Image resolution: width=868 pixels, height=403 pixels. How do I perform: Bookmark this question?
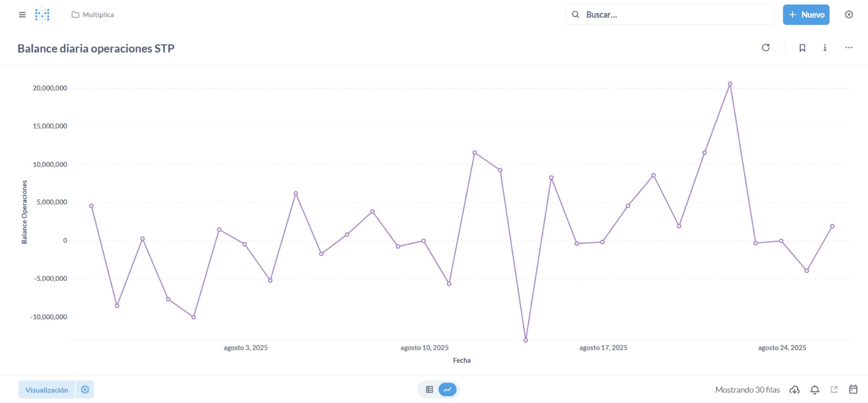click(802, 48)
